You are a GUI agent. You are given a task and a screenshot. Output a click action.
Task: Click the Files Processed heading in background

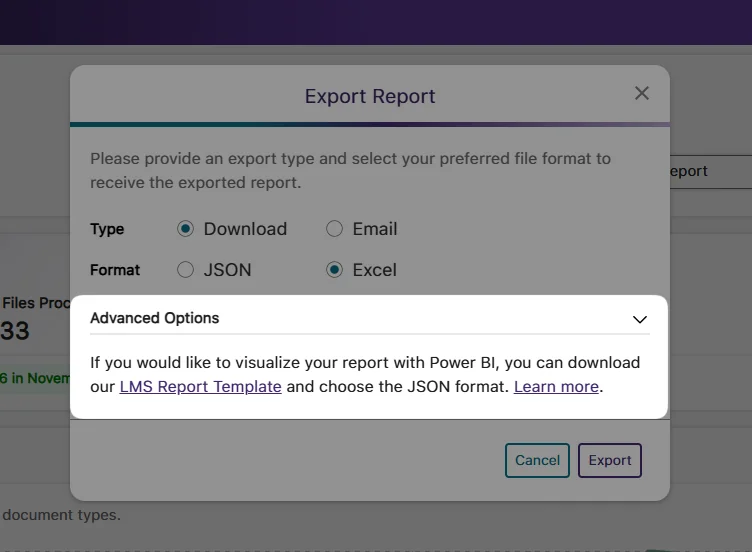(x=35, y=303)
